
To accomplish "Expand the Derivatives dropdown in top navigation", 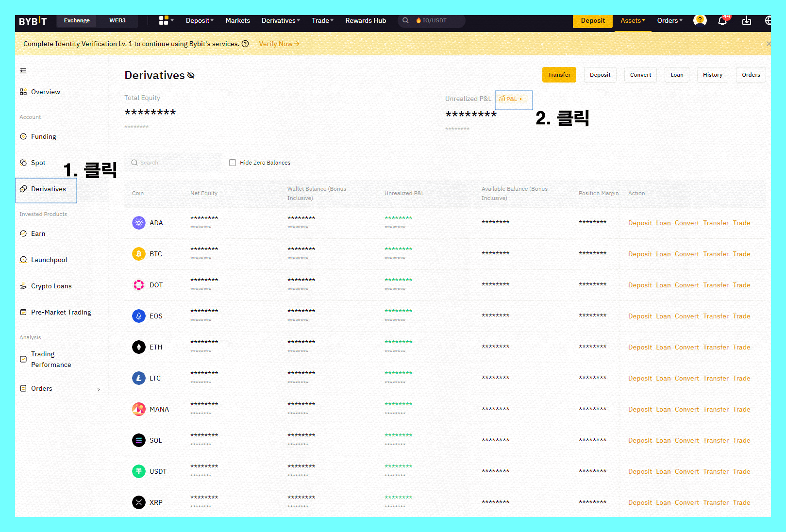I will 281,20.
